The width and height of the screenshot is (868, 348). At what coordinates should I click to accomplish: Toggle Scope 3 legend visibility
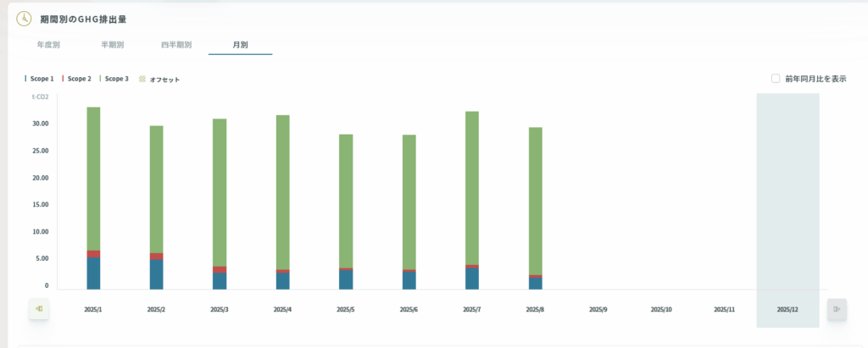coord(115,79)
